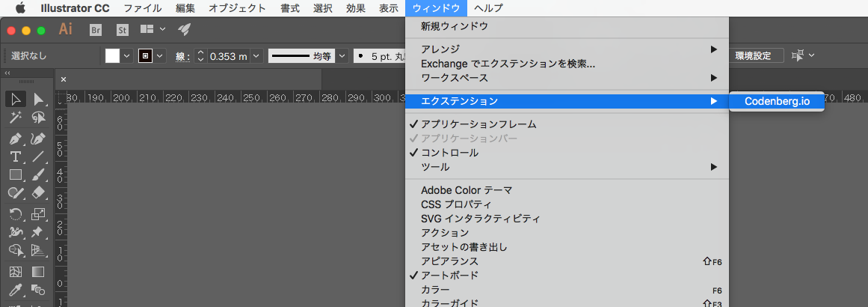The image size is (868, 307).
Task: Select the Pen tool
Action: [x=15, y=139]
